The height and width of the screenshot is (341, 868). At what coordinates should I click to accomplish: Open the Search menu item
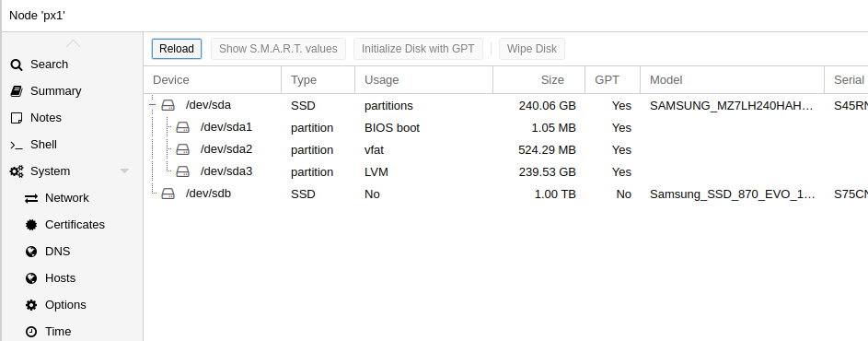click(73, 65)
